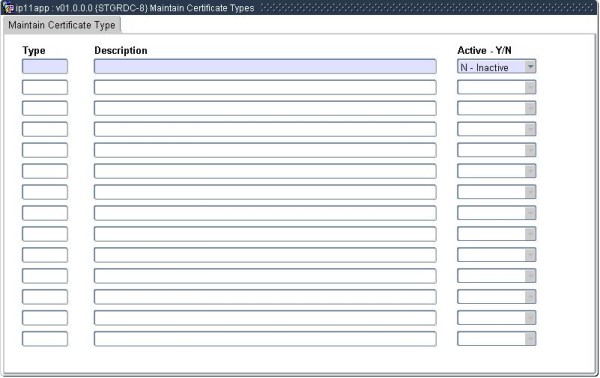Click the sixth row Type field
The height and width of the screenshot is (378, 600).
45,171
